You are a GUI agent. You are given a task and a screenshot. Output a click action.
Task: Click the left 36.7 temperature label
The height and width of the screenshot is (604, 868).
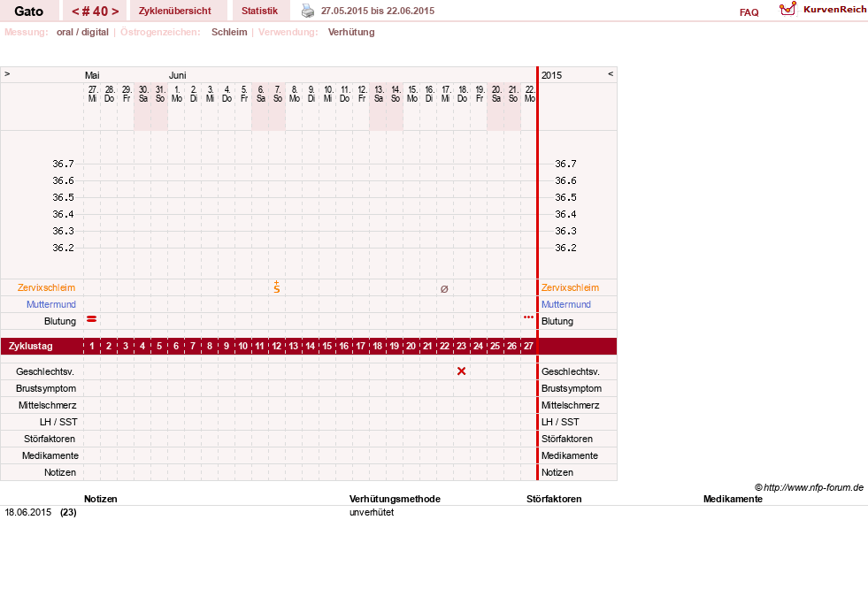63,164
